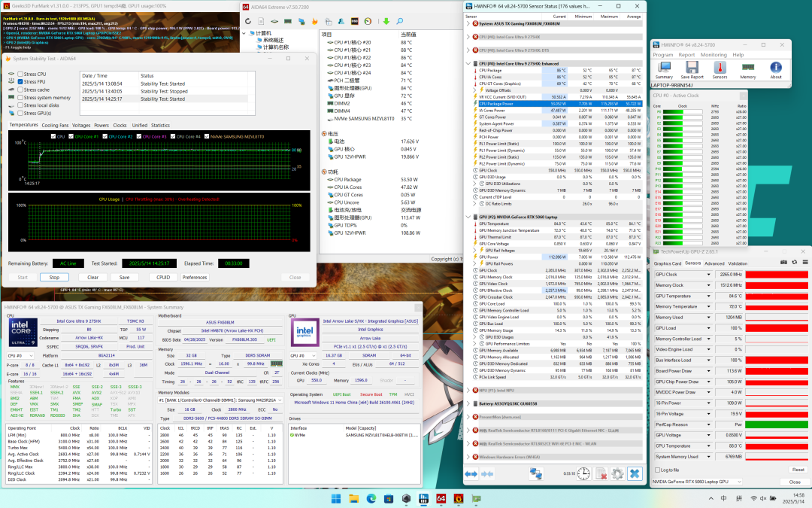Check Log to file in GPU-Z
This screenshot has height=508, width=812.
(x=658, y=470)
